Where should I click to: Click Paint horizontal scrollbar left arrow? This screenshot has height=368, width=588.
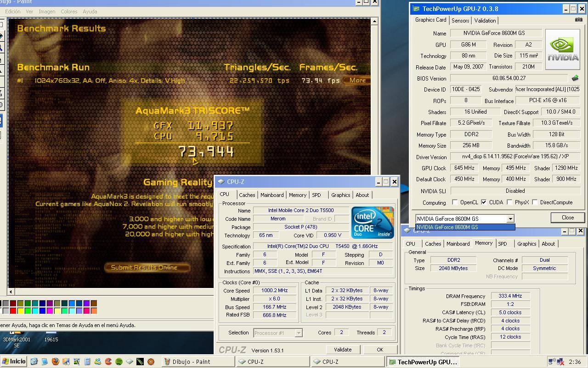tap(11, 292)
